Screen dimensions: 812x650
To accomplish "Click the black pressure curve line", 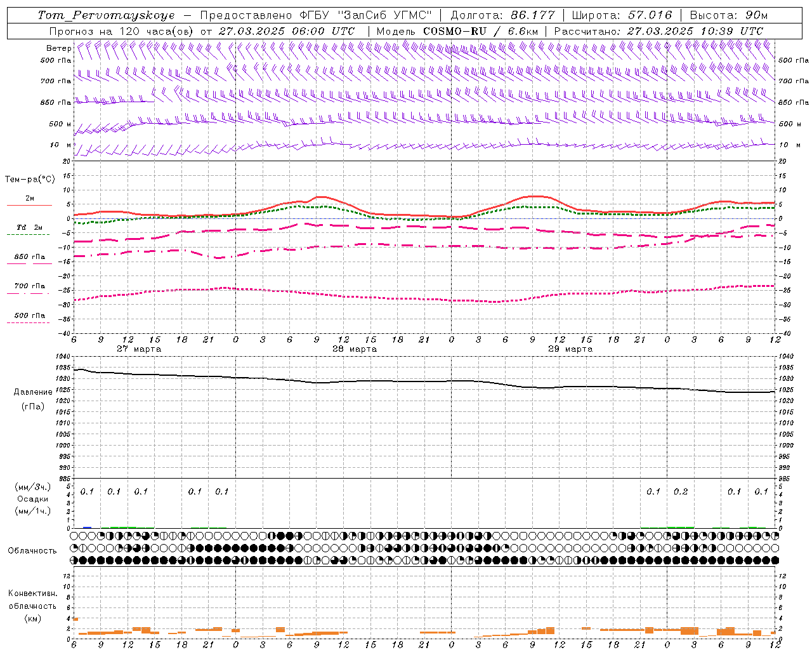I will pos(424,381).
